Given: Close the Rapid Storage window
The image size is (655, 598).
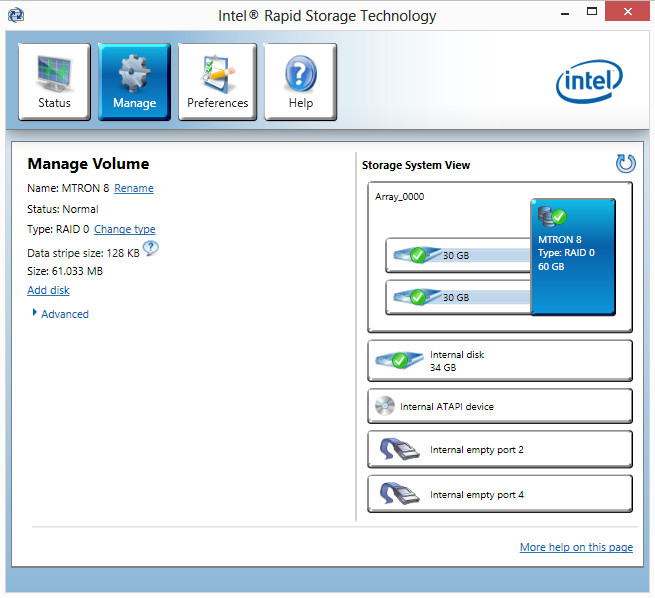Looking at the screenshot, I should click(627, 12).
